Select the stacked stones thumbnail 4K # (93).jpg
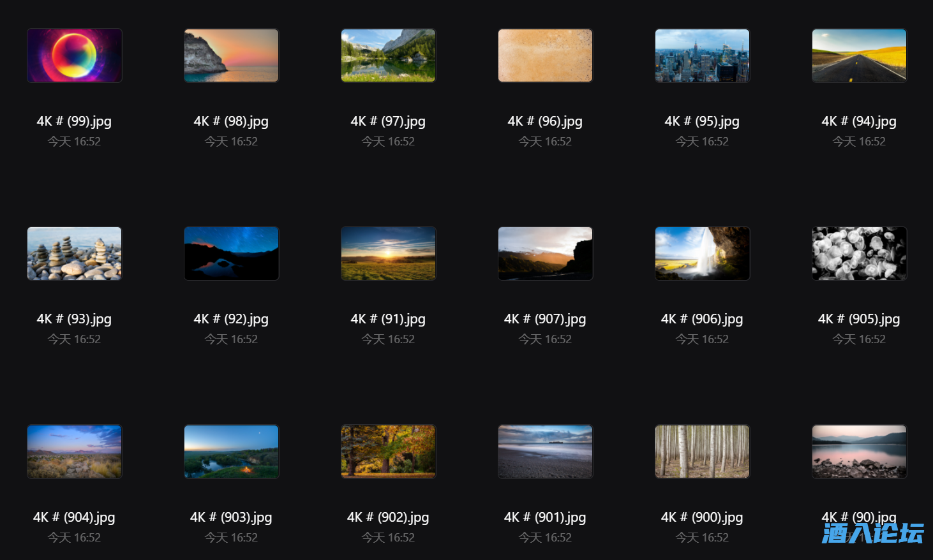The width and height of the screenshot is (933, 560). [74, 253]
